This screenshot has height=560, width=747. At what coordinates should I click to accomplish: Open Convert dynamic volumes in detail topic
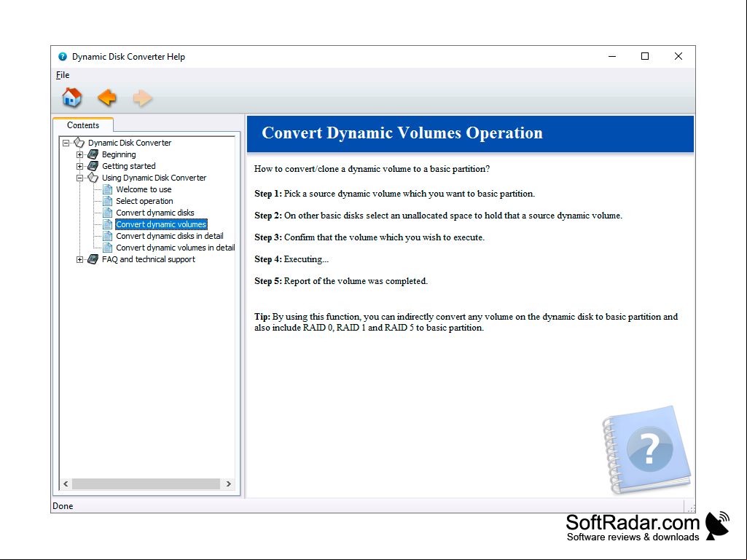click(x=176, y=248)
